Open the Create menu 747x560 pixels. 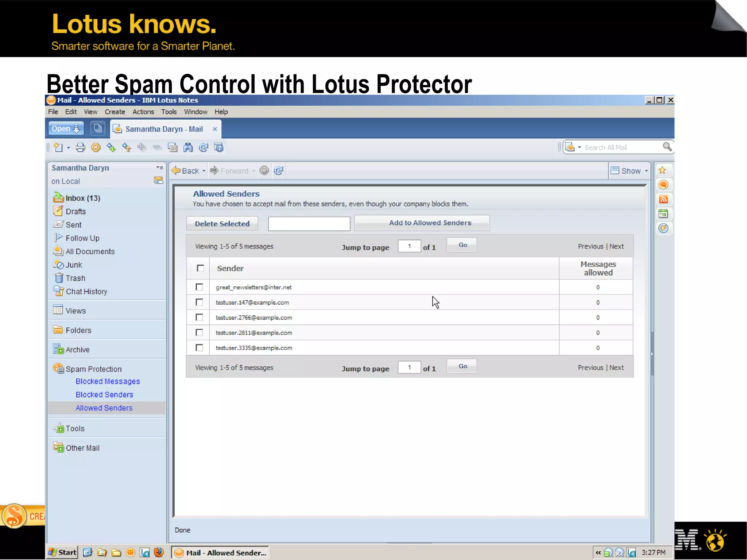click(x=115, y=112)
